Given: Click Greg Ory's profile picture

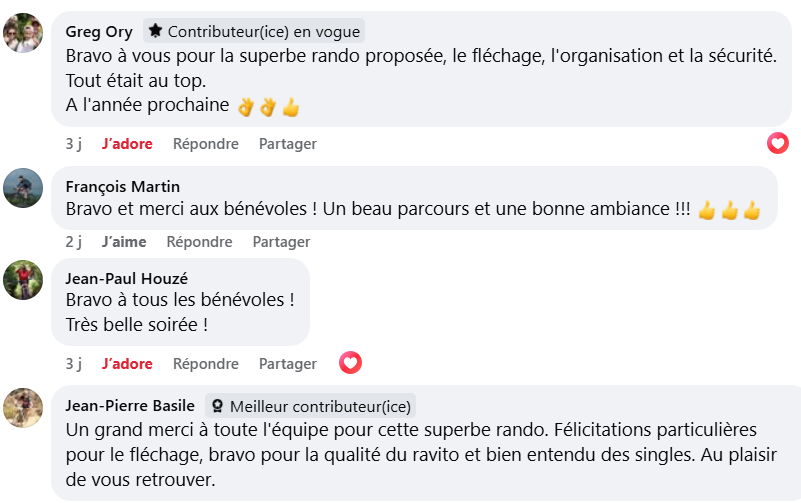Looking at the screenshot, I should [x=23, y=33].
